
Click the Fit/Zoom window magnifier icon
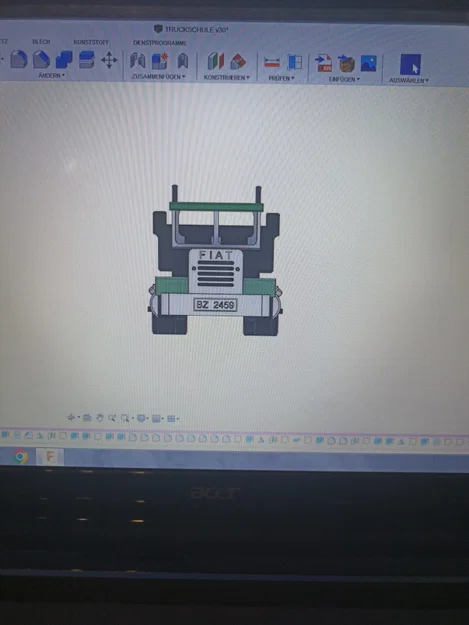[125, 418]
